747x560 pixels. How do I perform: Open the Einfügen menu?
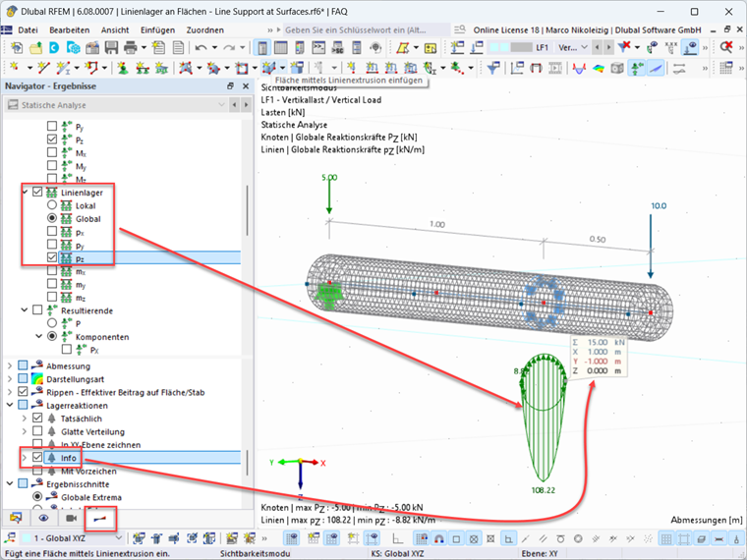[x=157, y=30]
